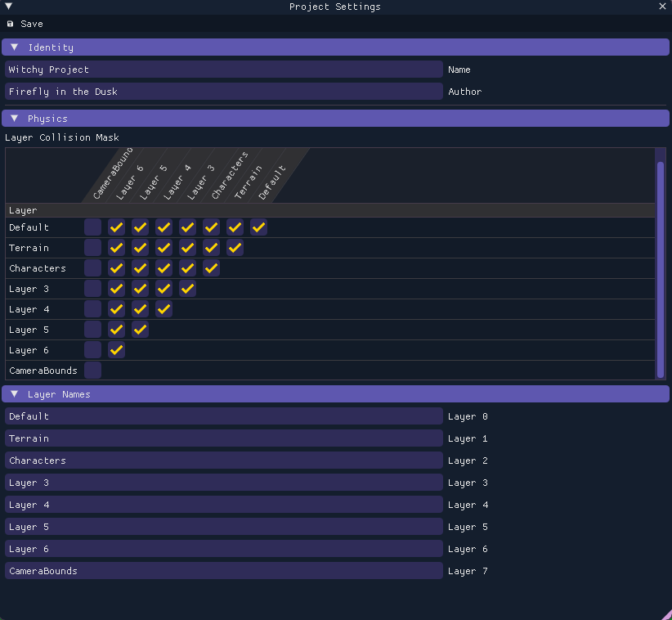Toggle the last checkbox in the Layer 3 row

pos(186,288)
